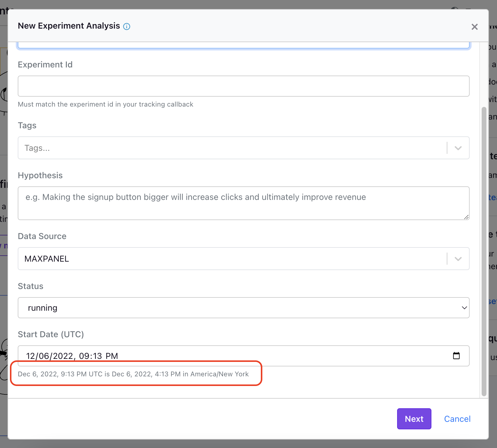Viewport: 497px width, 448px height.
Task: Click the circled timezone conversion note
Action: 134,374
